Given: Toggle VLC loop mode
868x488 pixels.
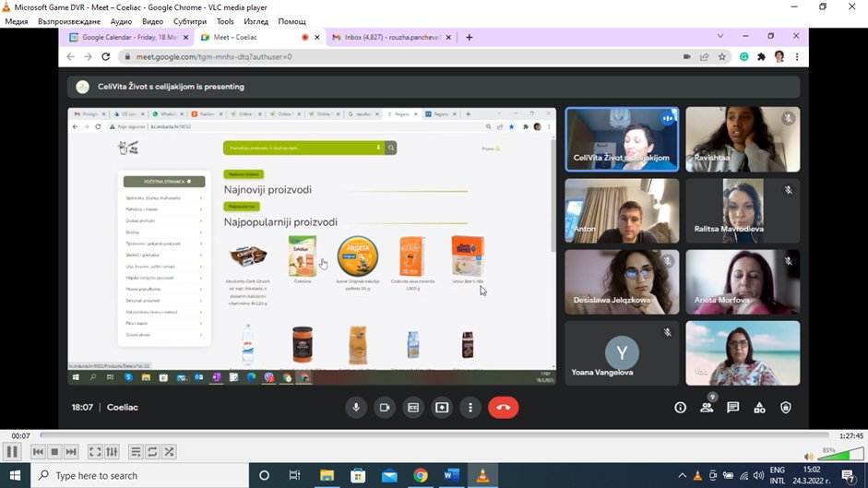Looking at the screenshot, I should [x=152, y=452].
